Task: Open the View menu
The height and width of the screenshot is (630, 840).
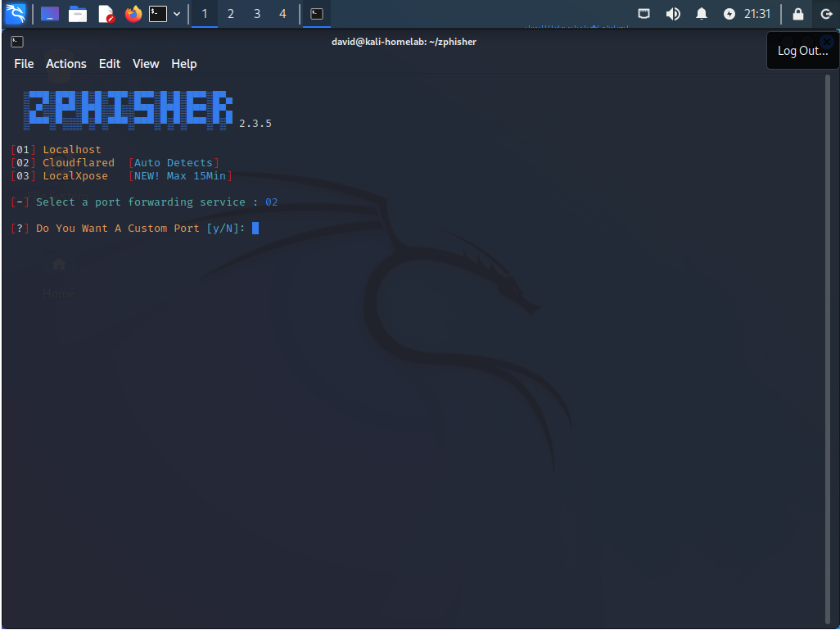Action: 146,64
